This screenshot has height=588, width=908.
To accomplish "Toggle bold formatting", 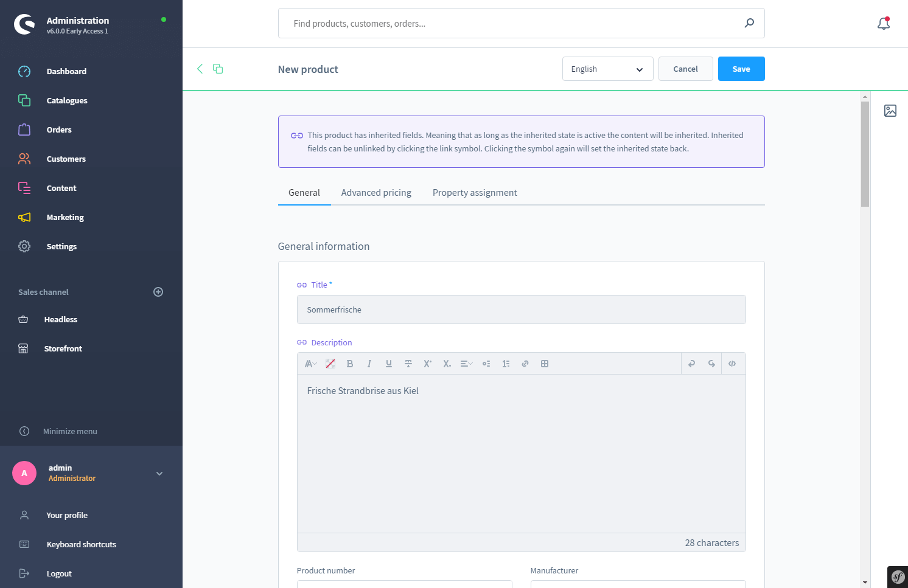I will tap(350, 364).
